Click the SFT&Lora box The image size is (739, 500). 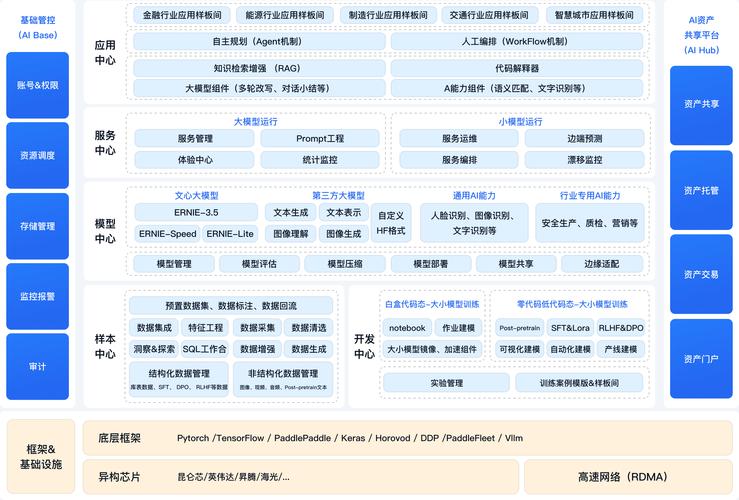click(569, 328)
